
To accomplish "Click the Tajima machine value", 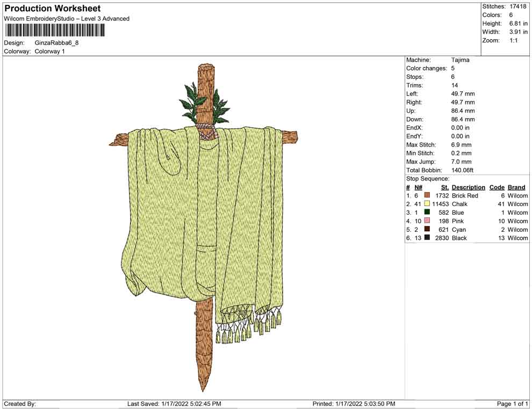I will click(x=460, y=60).
